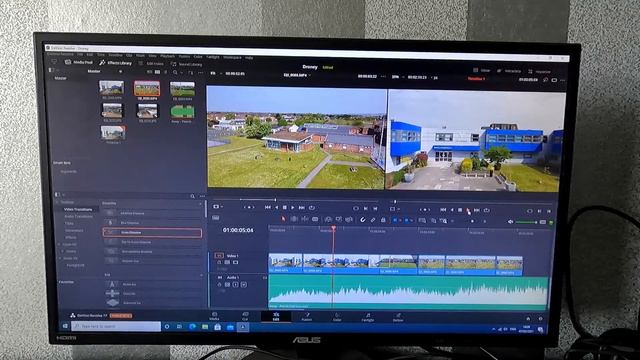Open timeline viewer mode dropdown

point(394,209)
